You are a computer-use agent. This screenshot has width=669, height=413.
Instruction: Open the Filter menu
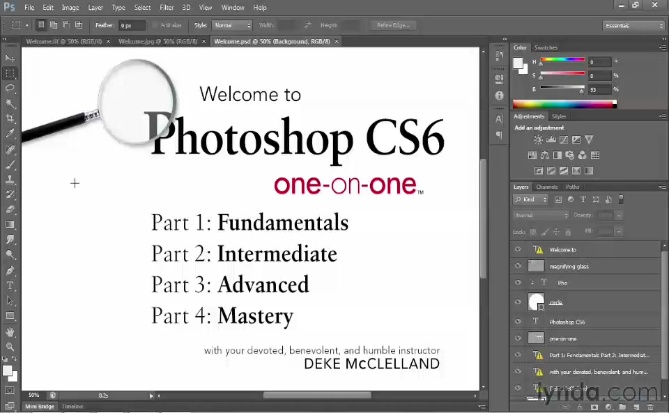[166, 8]
